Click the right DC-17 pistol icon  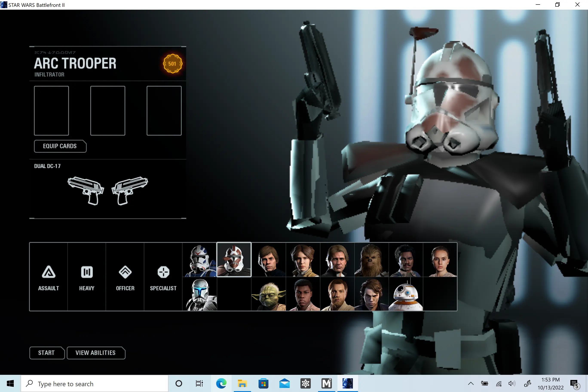pyautogui.click(x=130, y=191)
